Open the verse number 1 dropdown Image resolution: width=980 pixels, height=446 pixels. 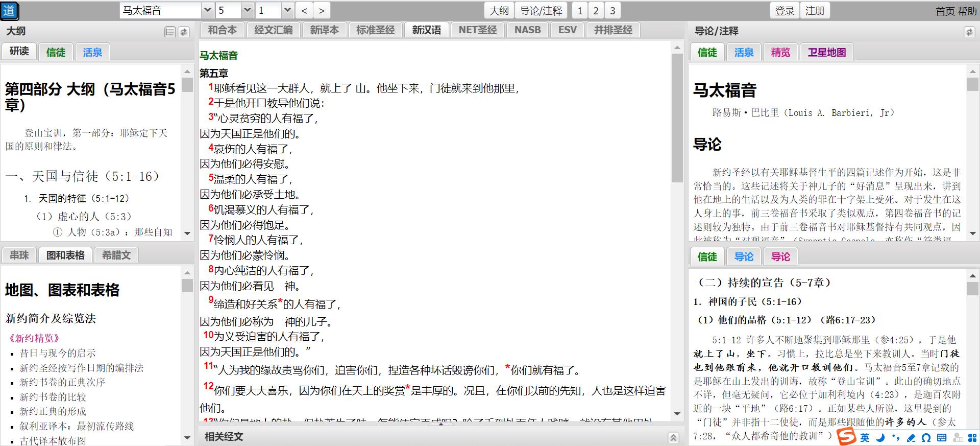[x=287, y=11]
